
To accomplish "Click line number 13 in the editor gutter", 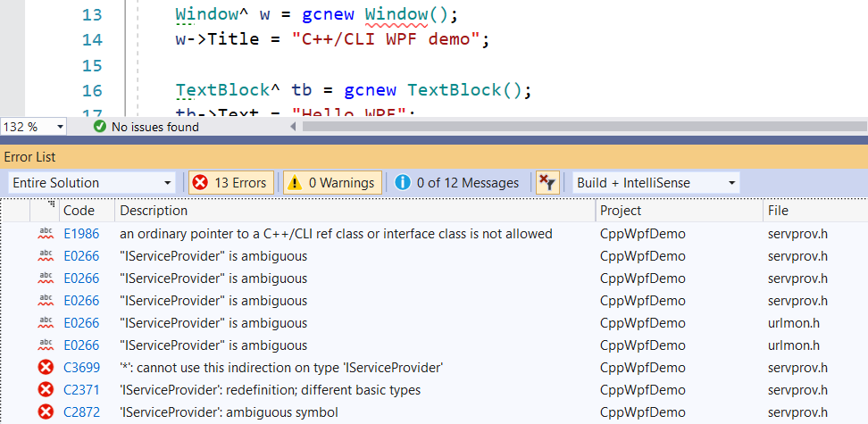I will tap(92, 14).
